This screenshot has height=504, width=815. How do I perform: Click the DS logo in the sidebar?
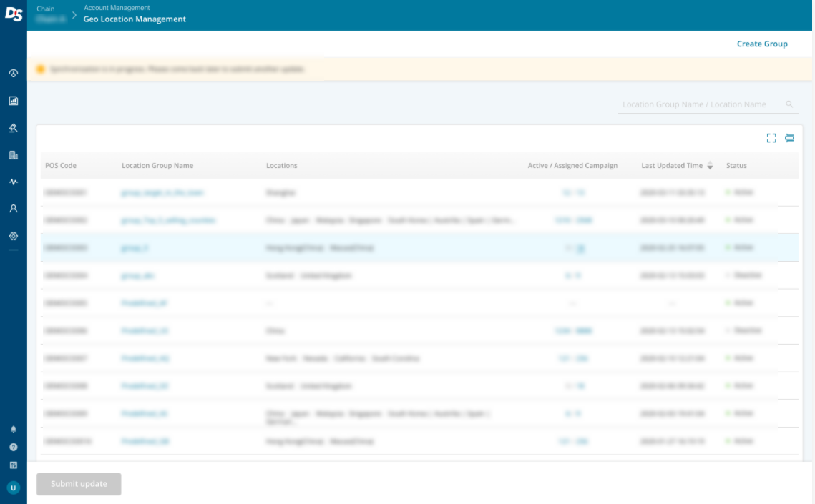[14, 14]
